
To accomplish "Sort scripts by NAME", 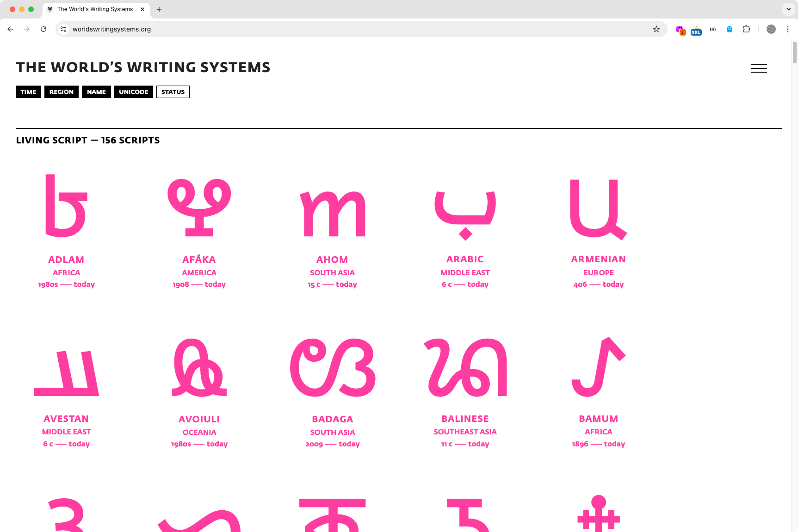I will (96, 92).
